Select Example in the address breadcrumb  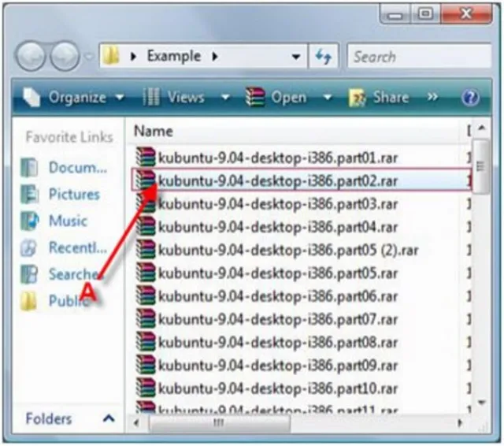[x=174, y=56]
